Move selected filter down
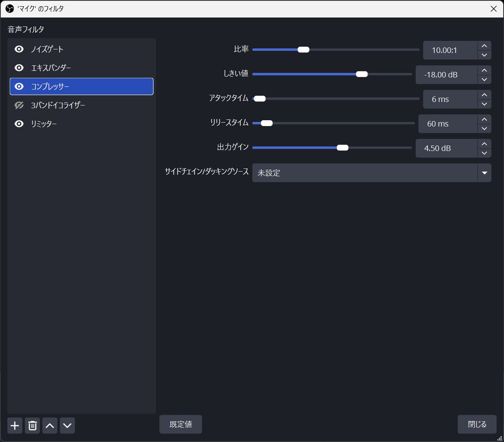504x442 pixels. (67, 426)
